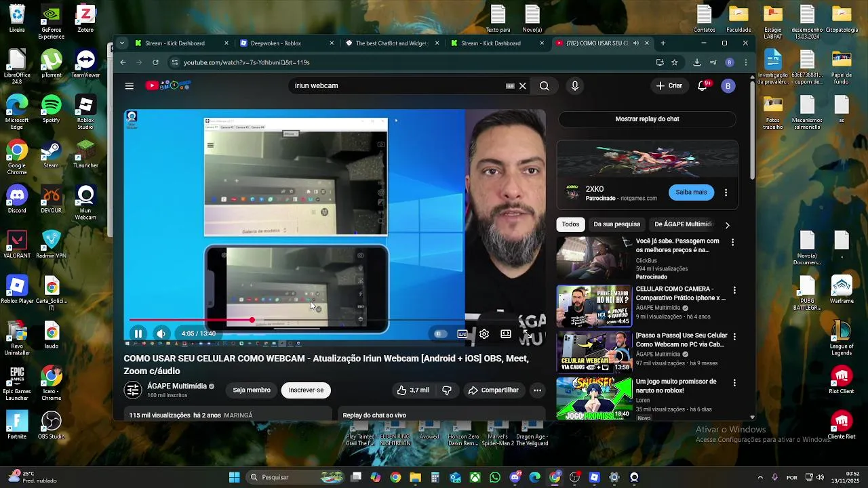Open more options for CELULAR COMO CAMERA
868x488 pixels.
(734, 290)
